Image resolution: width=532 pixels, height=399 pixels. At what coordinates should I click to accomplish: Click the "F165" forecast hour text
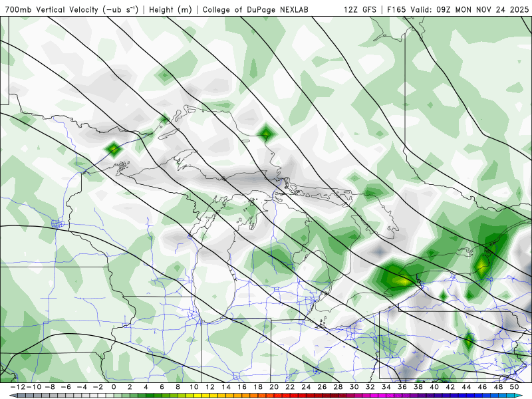click(396, 9)
